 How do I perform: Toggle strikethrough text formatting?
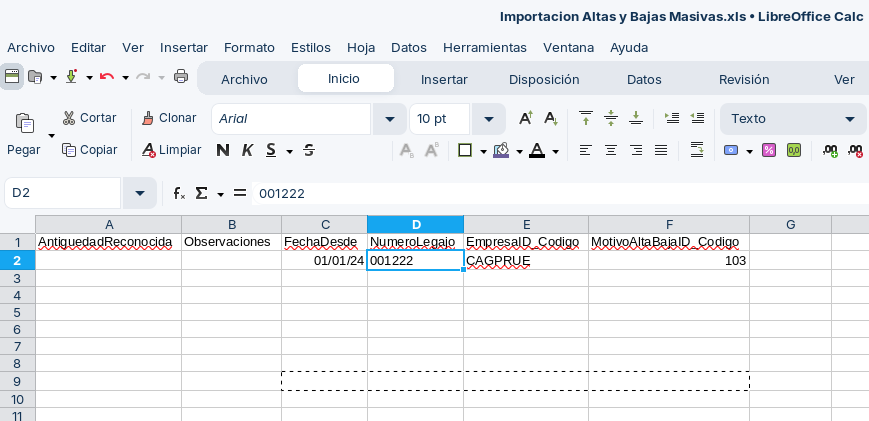pos(309,151)
